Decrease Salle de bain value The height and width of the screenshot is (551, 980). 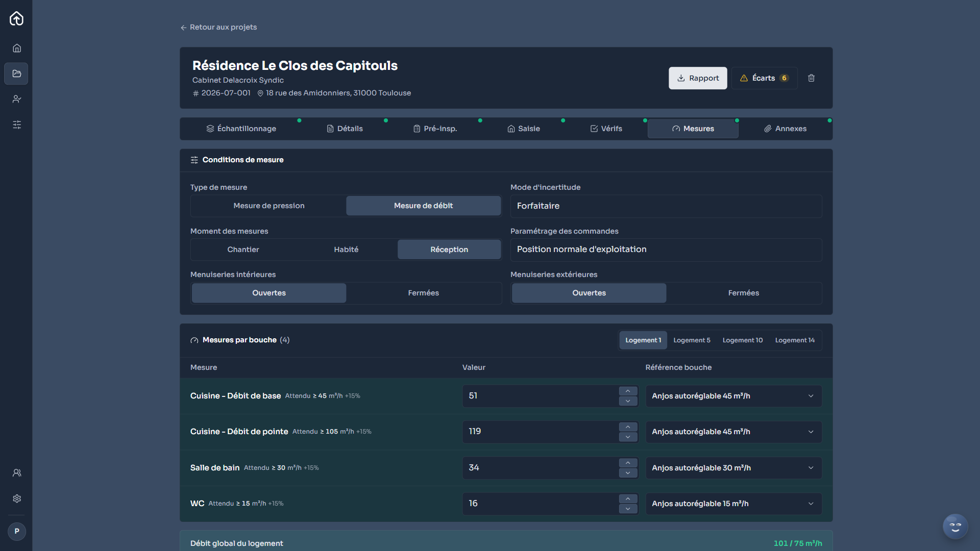628,473
